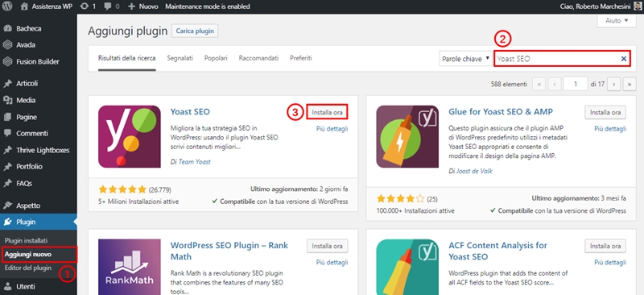This screenshot has height=295, width=644.
Task: Open the Team Yoast author link
Action: click(194, 162)
